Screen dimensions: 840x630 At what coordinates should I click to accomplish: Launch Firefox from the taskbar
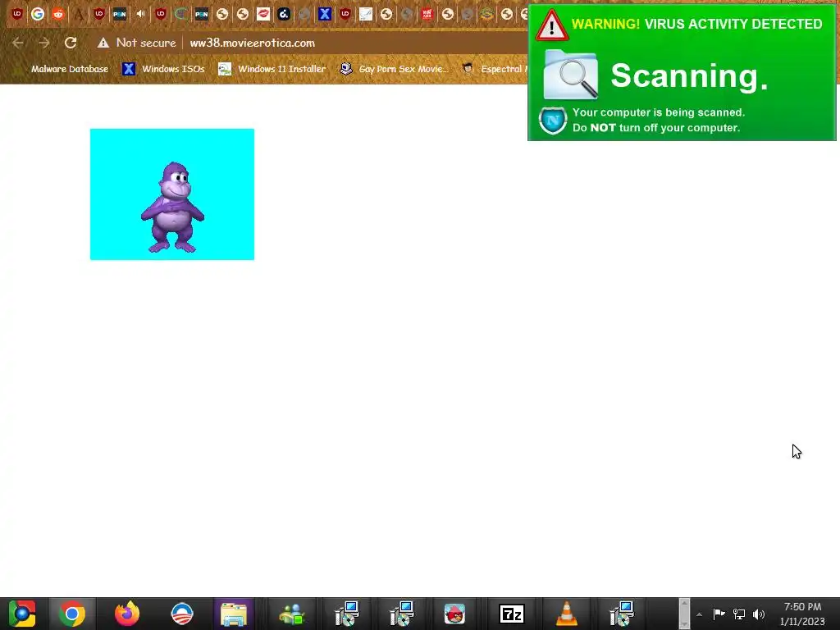[x=127, y=614]
